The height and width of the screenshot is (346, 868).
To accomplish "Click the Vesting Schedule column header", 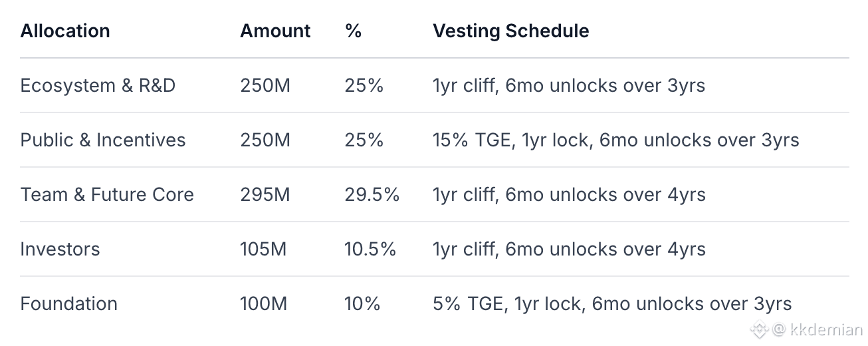I will (x=510, y=31).
